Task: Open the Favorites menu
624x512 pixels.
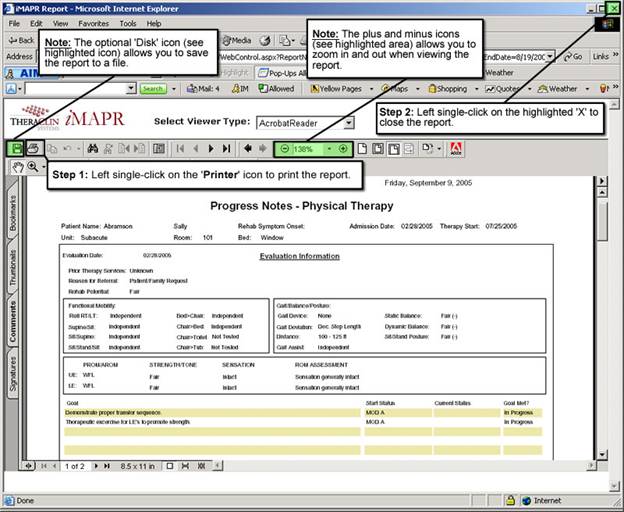Action: pyautogui.click(x=94, y=23)
